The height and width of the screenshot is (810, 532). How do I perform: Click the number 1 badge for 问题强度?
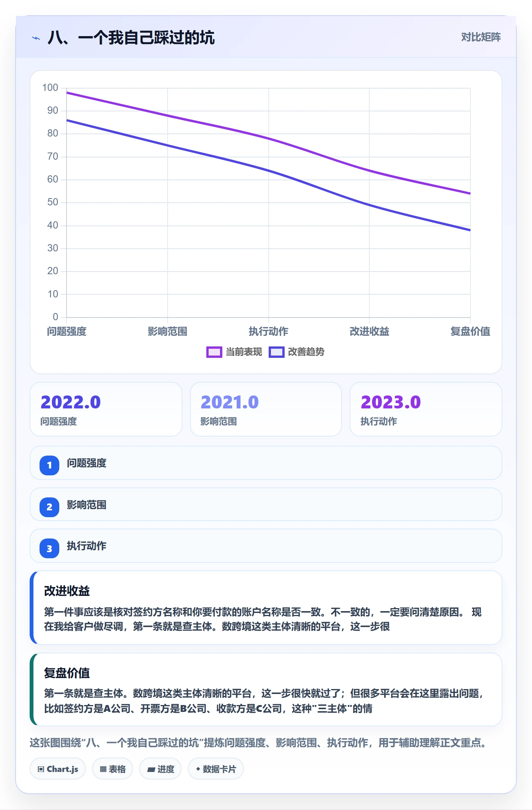(49, 465)
